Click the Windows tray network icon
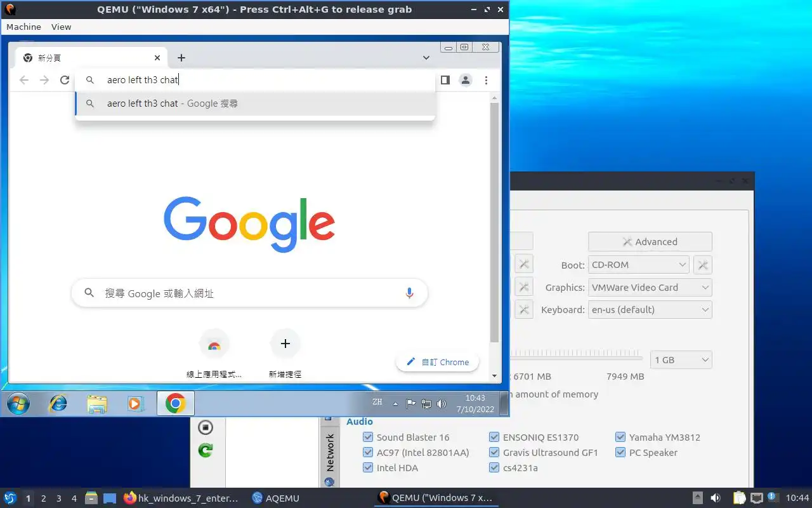Viewport: 812px width, 508px height. click(426, 403)
